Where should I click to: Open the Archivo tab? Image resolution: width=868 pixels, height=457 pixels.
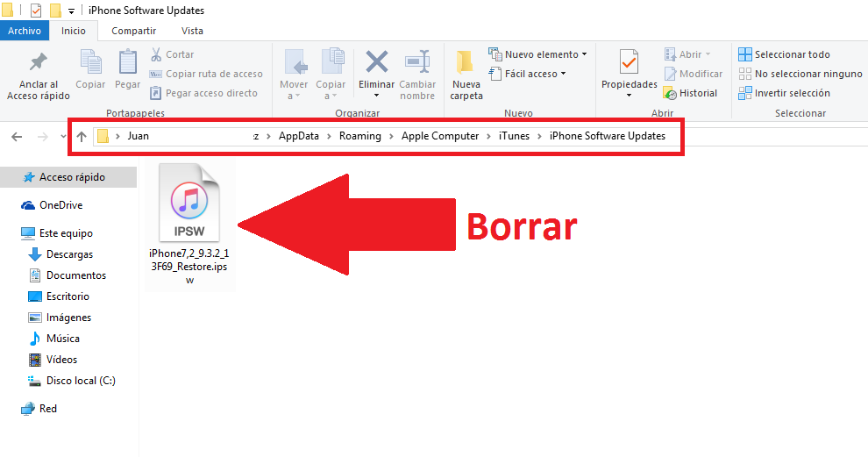[25, 31]
